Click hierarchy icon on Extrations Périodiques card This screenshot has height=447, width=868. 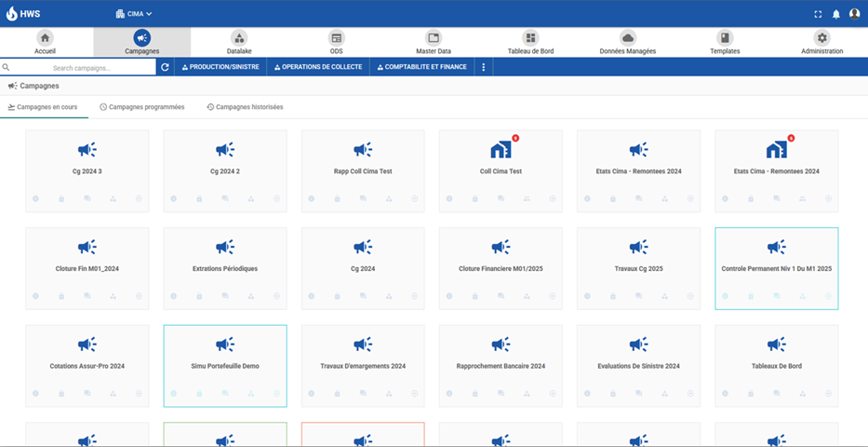pyautogui.click(x=251, y=296)
